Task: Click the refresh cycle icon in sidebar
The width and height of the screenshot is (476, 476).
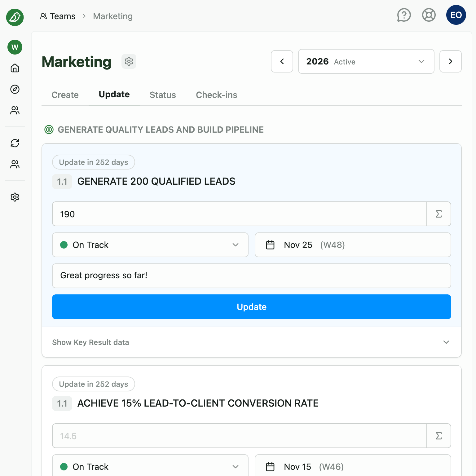Action: click(15, 143)
